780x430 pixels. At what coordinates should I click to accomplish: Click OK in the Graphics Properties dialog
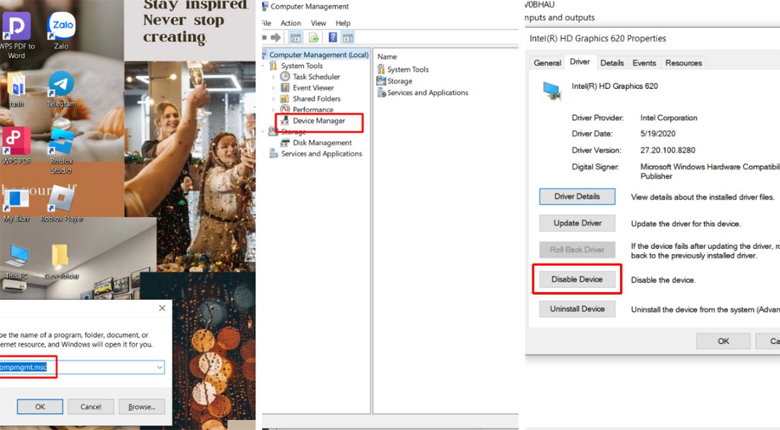(723, 341)
